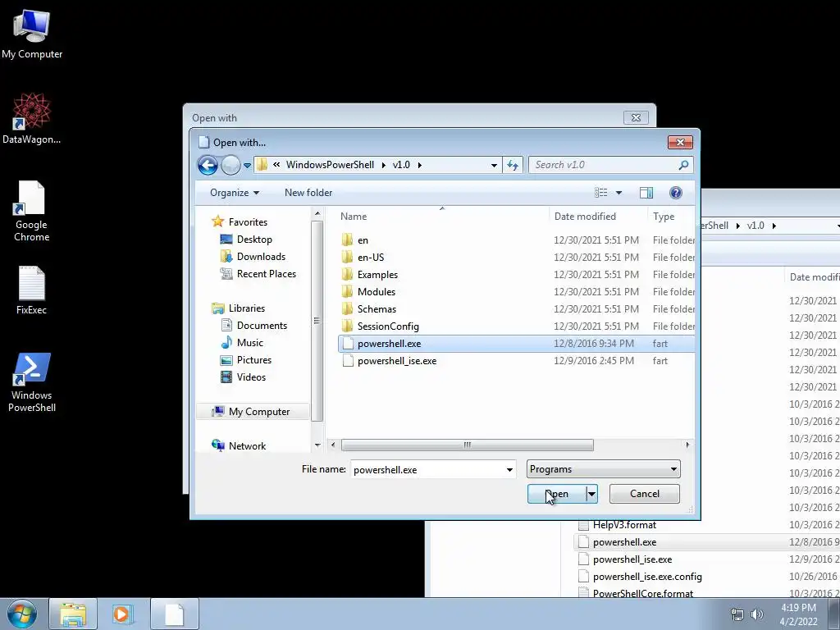Screen dimensions: 840x630
Task: Click the Cancel button
Action: point(645,494)
